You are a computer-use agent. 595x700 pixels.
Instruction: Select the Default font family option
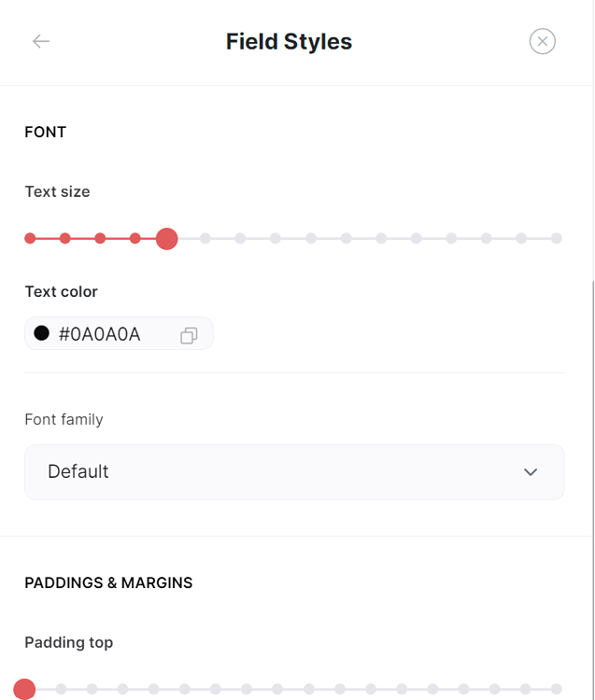click(x=78, y=471)
